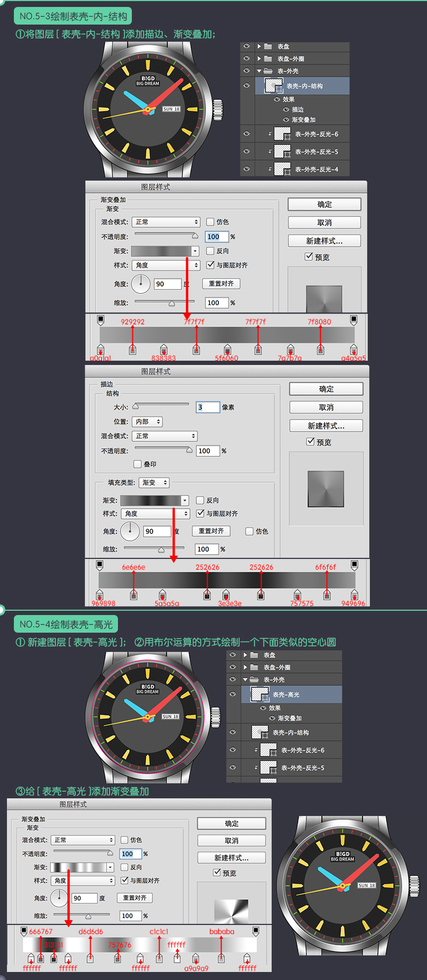Click the 表壳-高光 layer thumbnail
This screenshot has height=980, width=427.
pyautogui.click(x=260, y=695)
